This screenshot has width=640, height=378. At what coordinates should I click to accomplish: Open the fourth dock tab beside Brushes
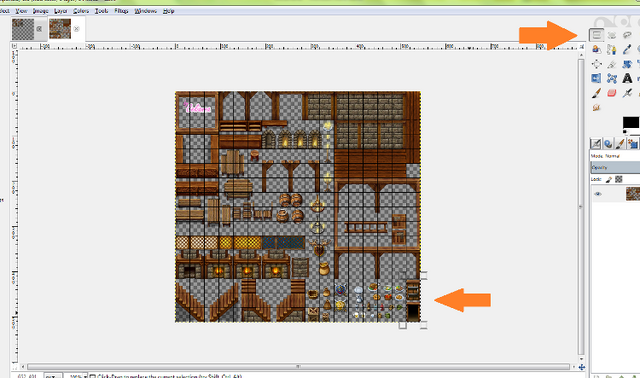point(633,143)
